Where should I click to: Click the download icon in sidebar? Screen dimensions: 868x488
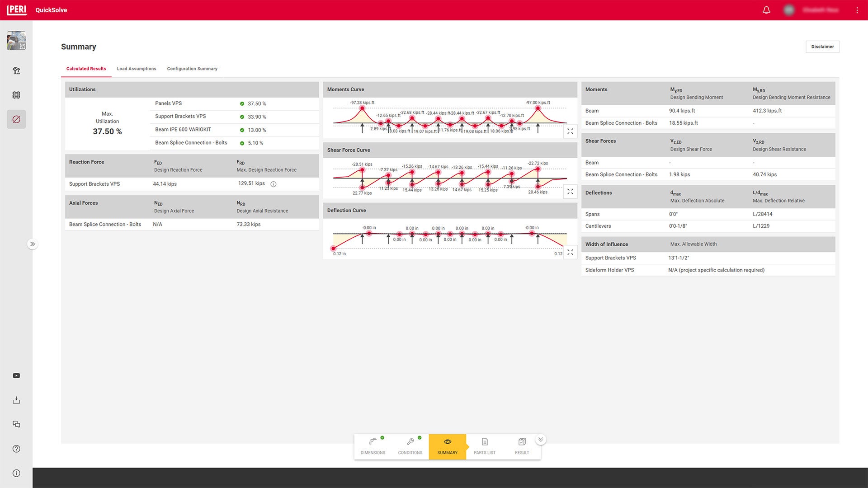point(16,400)
